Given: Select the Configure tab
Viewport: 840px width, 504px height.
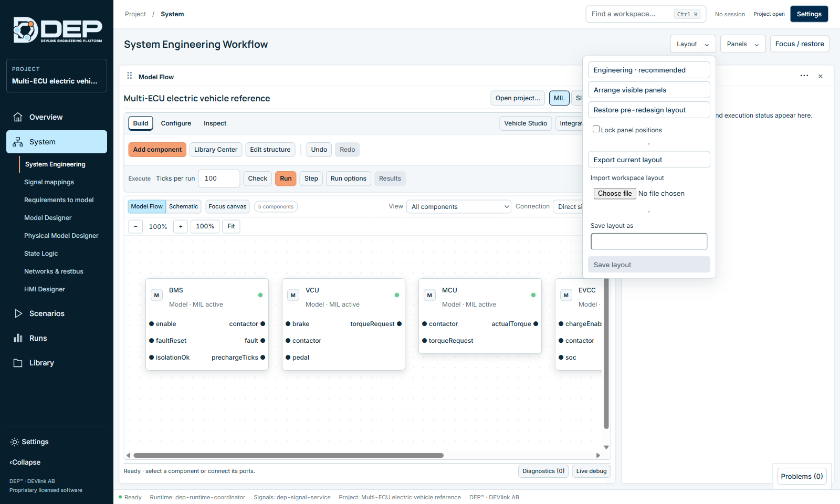Looking at the screenshot, I should coord(176,123).
